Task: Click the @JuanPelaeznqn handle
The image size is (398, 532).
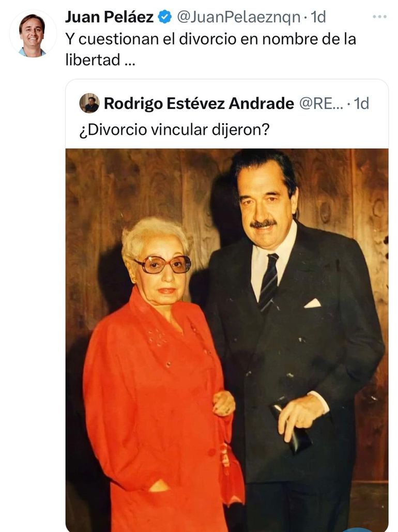Action: pyautogui.click(x=238, y=17)
